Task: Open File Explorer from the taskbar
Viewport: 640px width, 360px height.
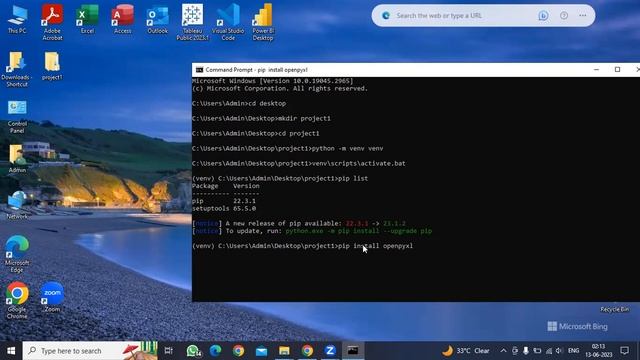Action: pyautogui.click(x=284, y=351)
